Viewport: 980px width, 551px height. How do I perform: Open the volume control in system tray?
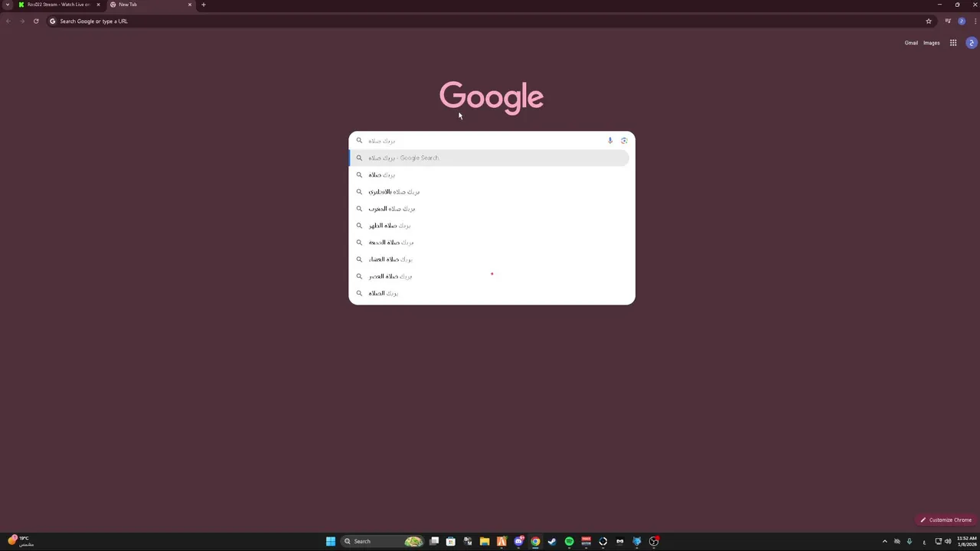(948, 542)
